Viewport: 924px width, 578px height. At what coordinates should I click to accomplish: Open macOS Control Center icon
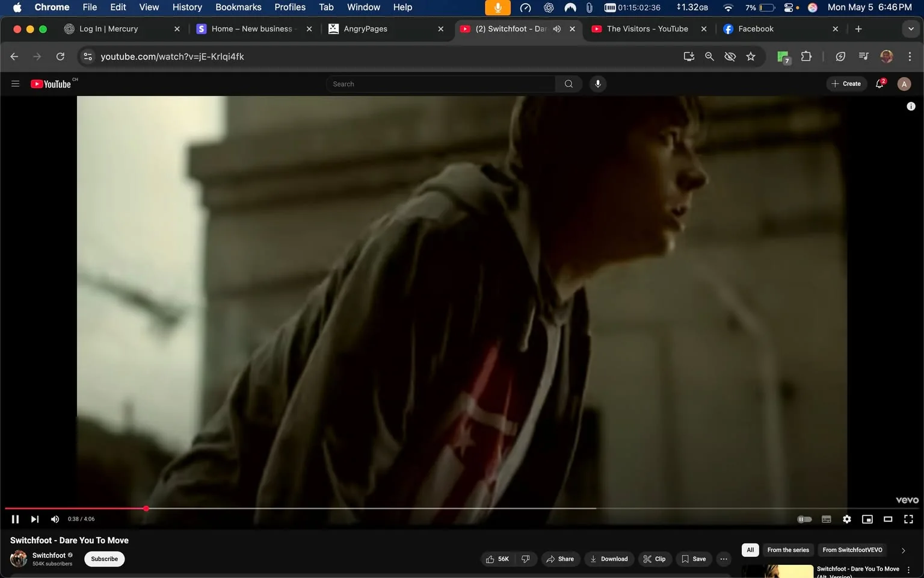coord(789,7)
